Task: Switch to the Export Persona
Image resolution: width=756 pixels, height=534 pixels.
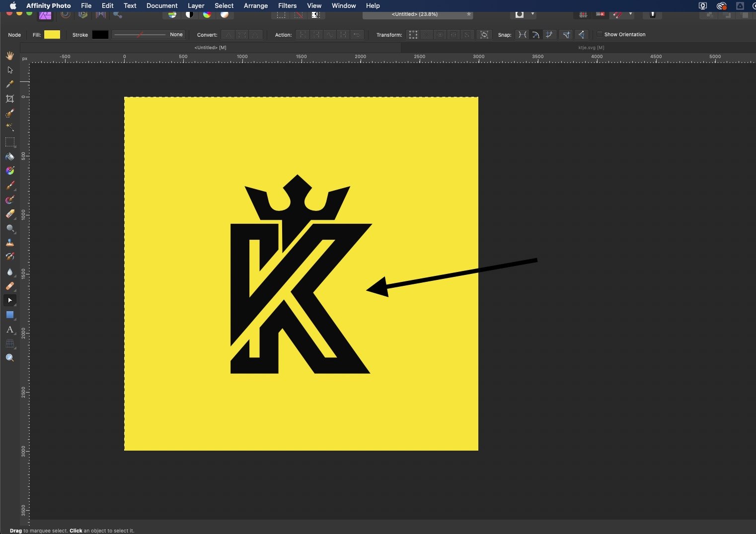Action: (118, 14)
